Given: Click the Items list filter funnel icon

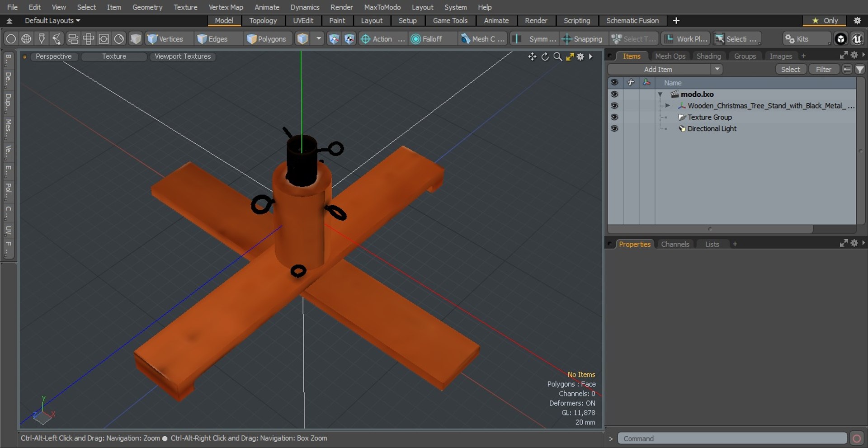Looking at the screenshot, I should [860, 69].
